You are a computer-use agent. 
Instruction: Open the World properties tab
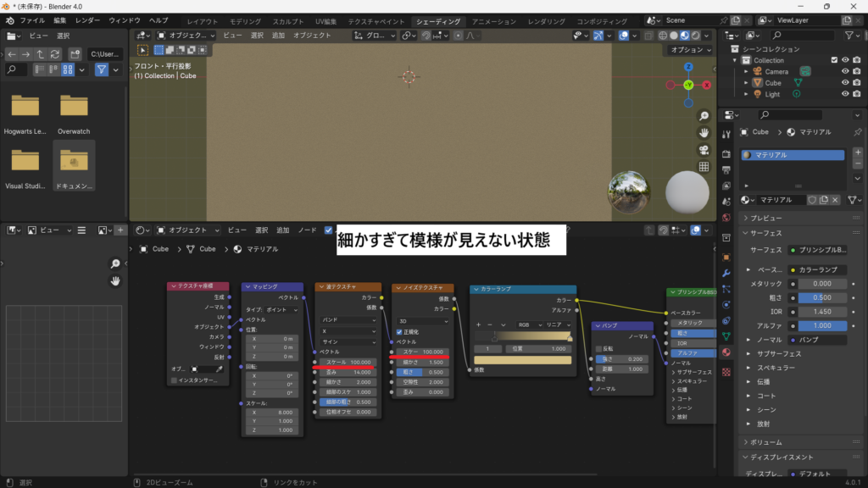click(726, 218)
